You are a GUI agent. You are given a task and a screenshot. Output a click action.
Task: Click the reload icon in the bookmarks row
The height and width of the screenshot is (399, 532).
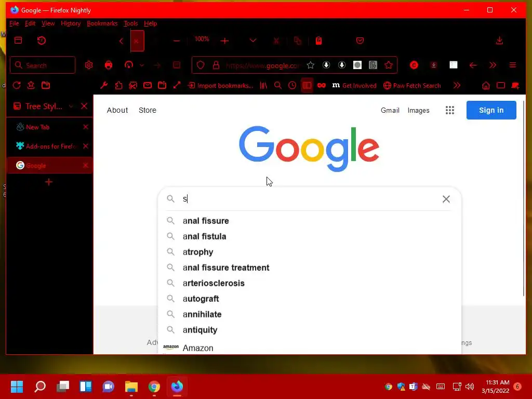click(x=17, y=85)
